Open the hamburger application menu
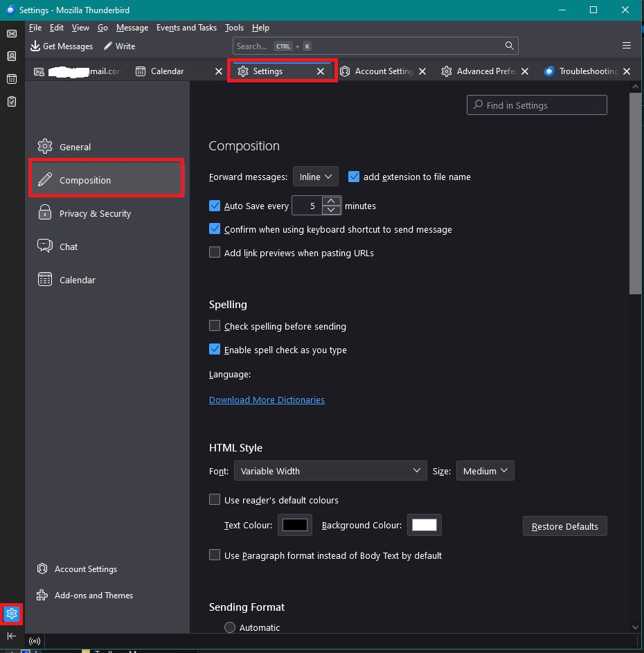Viewport: 644px width, 653px height. pyautogui.click(x=626, y=46)
